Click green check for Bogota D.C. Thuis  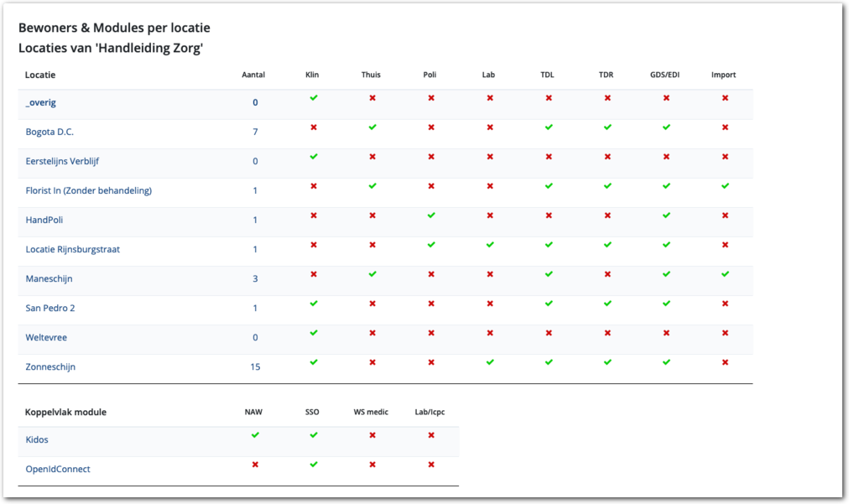point(372,127)
